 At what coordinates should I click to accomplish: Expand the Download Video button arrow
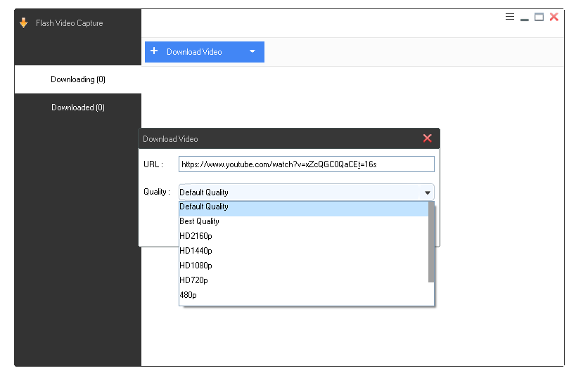coord(253,52)
